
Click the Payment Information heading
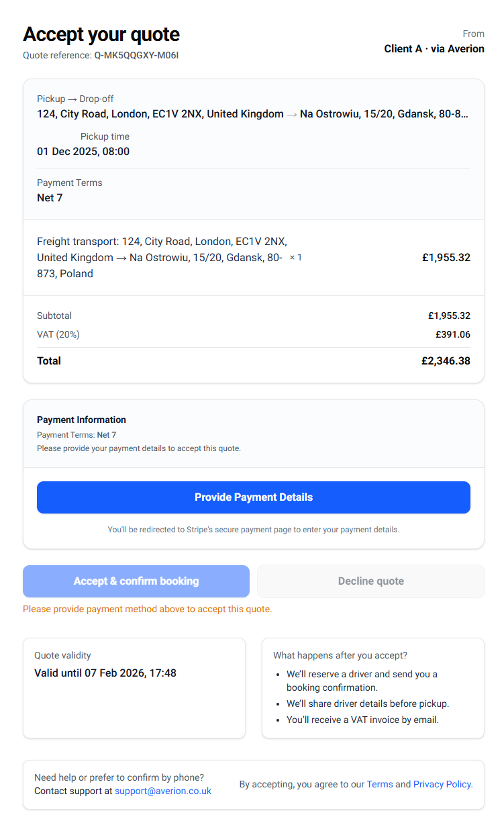pyautogui.click(x=81, y=420)
